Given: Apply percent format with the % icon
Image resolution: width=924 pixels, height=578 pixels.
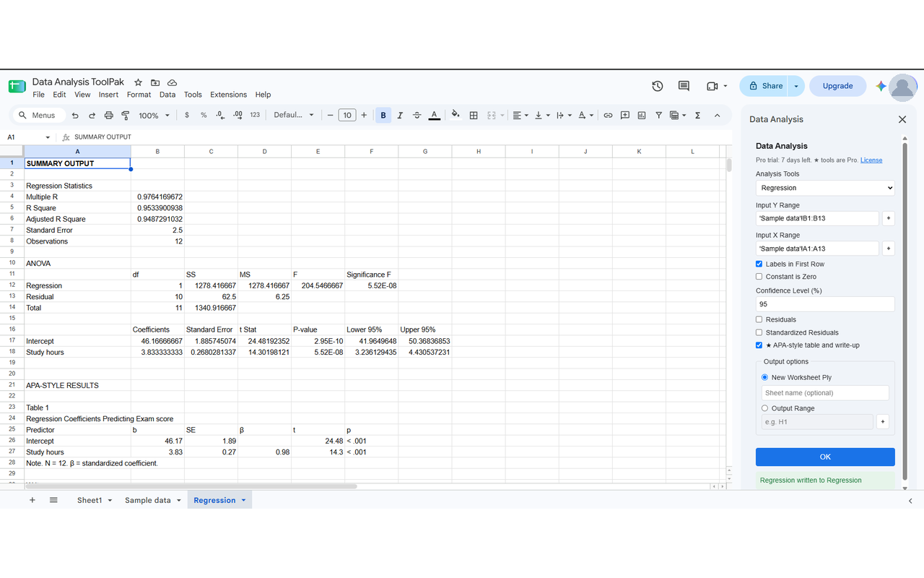Looking at the screenshot, I should tap(204, 115).
